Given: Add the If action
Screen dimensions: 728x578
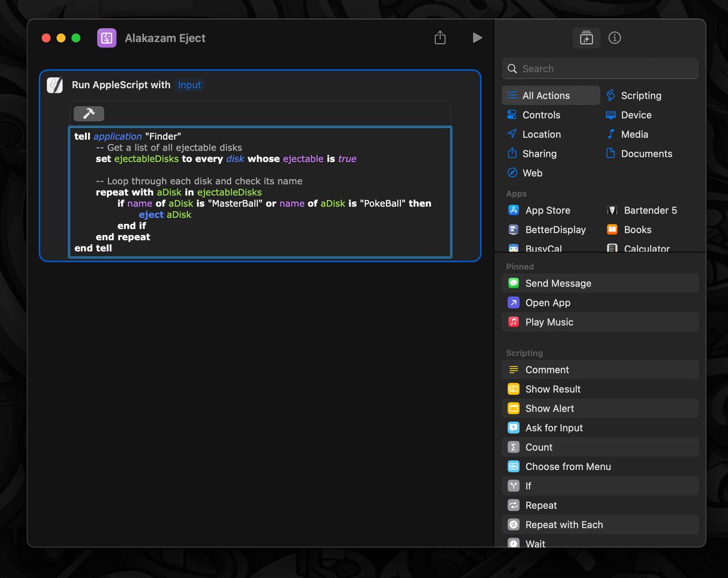Looking at the screenshot, I should [x=600, y=486].
